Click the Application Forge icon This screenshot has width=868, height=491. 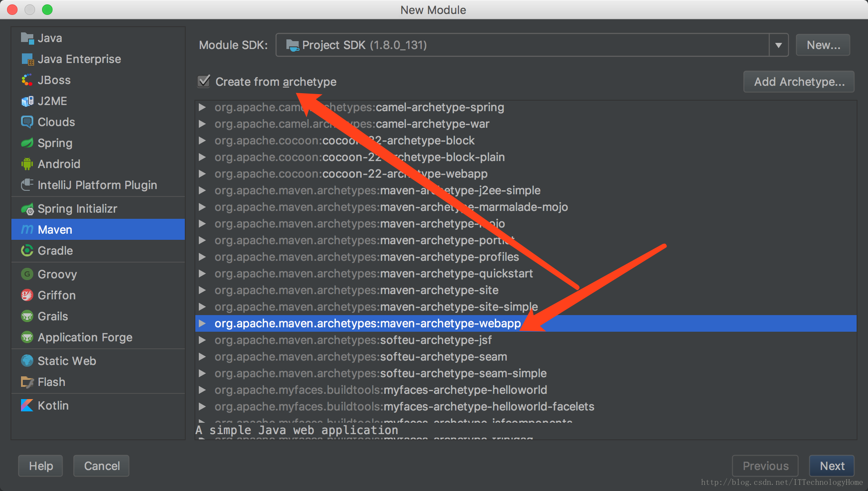click(x=27, y=337)
